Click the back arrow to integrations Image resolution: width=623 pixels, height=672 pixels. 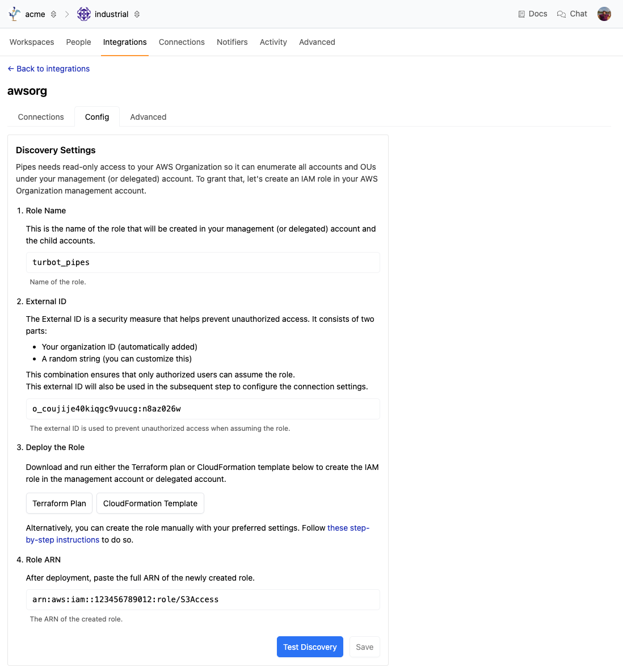[x=11, y=69]
